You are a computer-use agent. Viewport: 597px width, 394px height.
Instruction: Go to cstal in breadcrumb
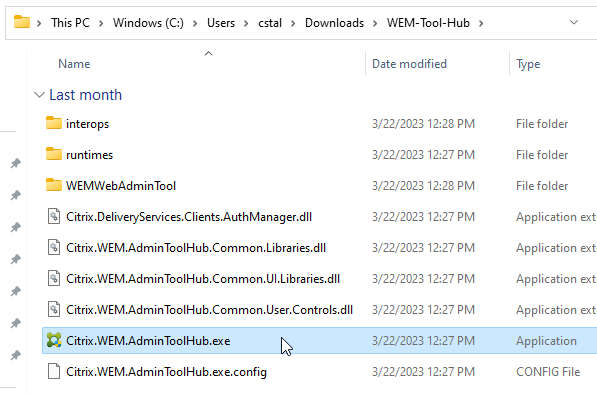tap(270, 23)
